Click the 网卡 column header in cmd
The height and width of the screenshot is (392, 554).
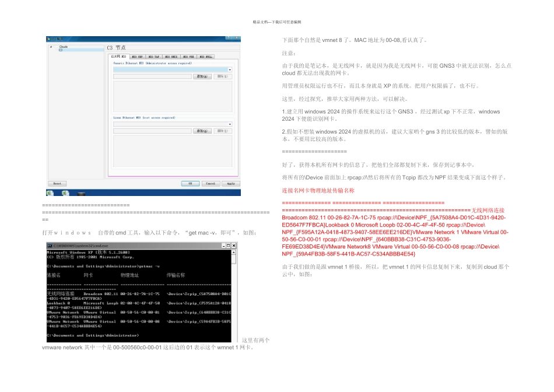(x=88, y=275)
